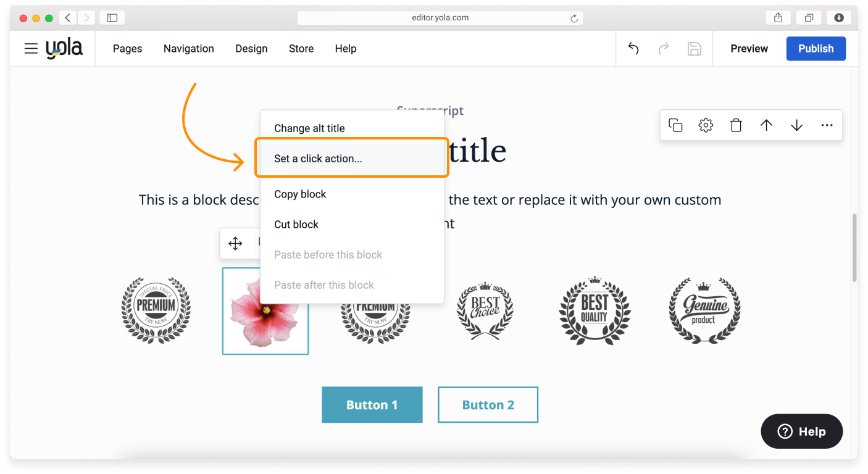Screen dimensions: 868x474
Task: Open more options ellipsis in block toolbar
Action: [x=827, y=125]
